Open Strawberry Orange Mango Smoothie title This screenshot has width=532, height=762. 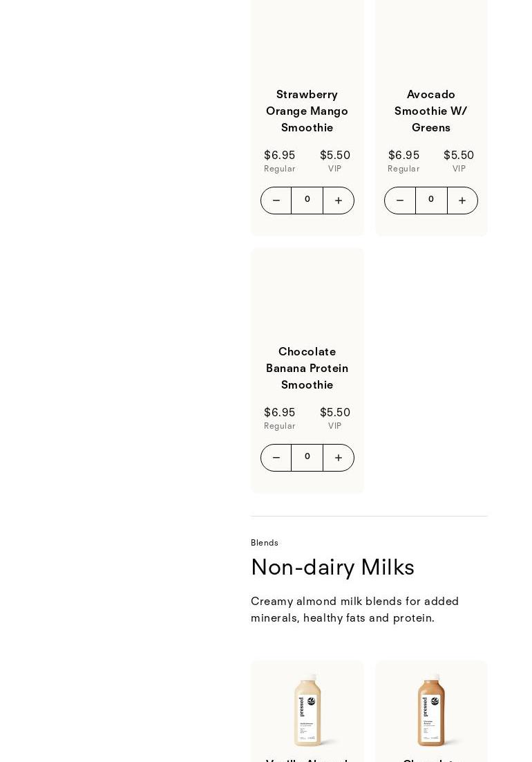pos(307,111)
